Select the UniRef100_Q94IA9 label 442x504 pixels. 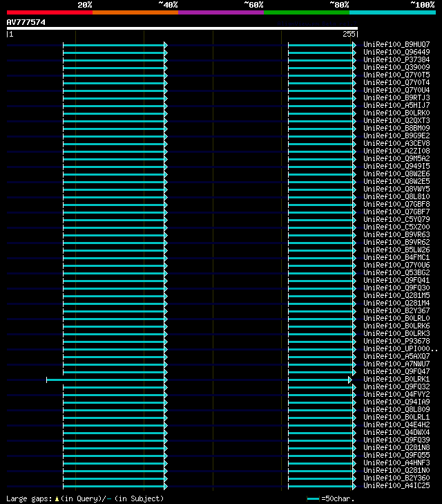396,402
